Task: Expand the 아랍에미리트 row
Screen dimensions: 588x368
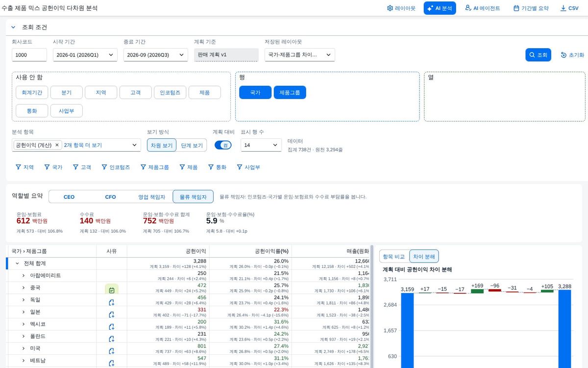Action: [x=23, y=276]
